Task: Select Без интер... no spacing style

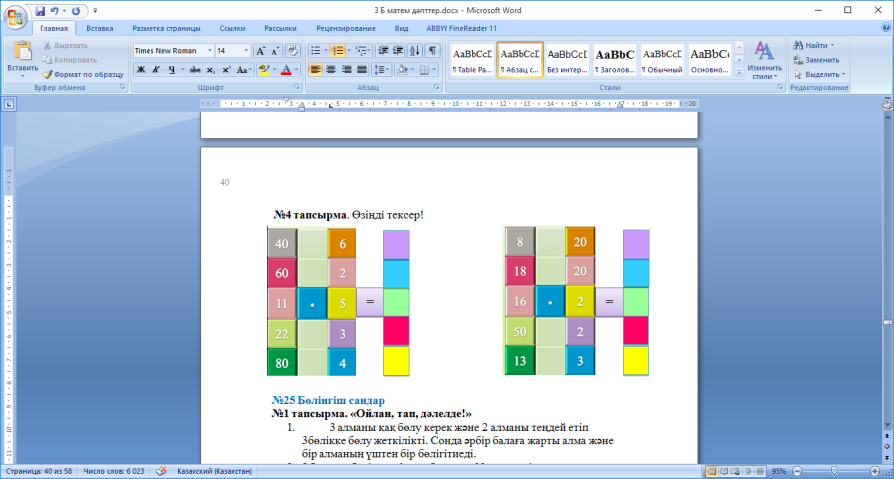Action: tap(567, 60)
